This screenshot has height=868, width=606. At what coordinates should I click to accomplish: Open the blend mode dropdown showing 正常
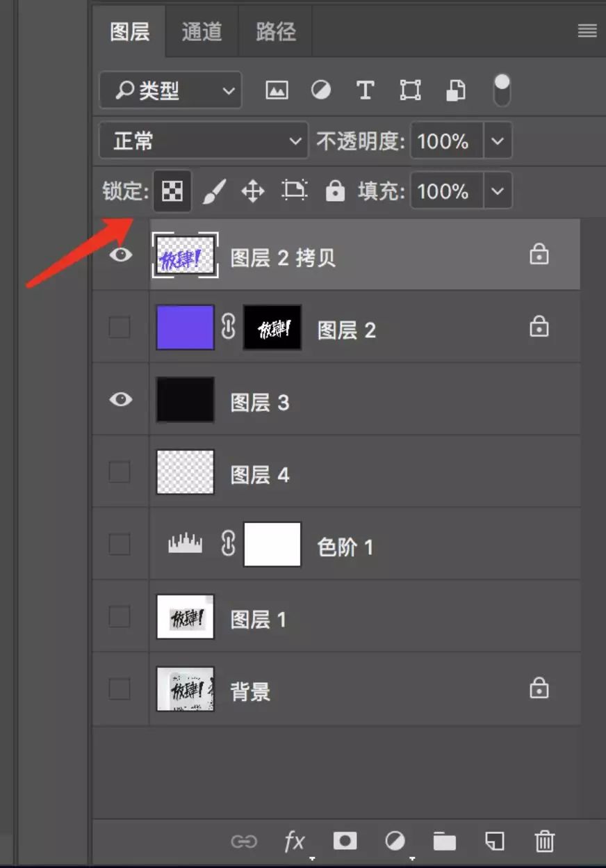tap(203, 140)
